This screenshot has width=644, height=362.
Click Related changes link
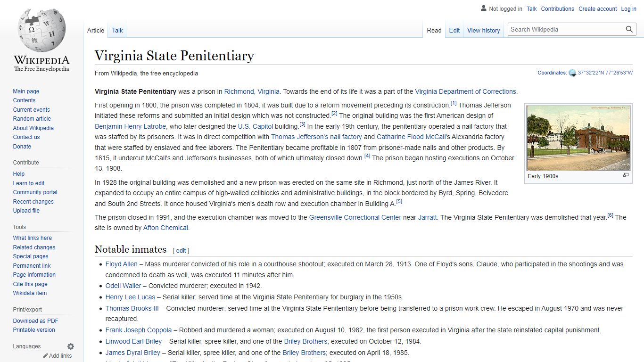[x=34, y=247]
